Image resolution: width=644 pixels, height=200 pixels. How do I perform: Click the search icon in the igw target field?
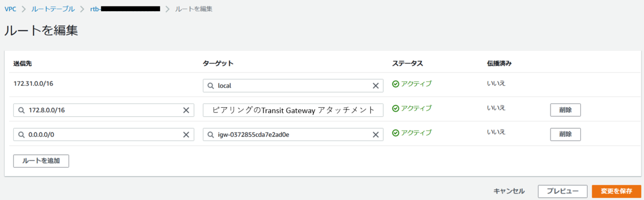coord(211,135)
